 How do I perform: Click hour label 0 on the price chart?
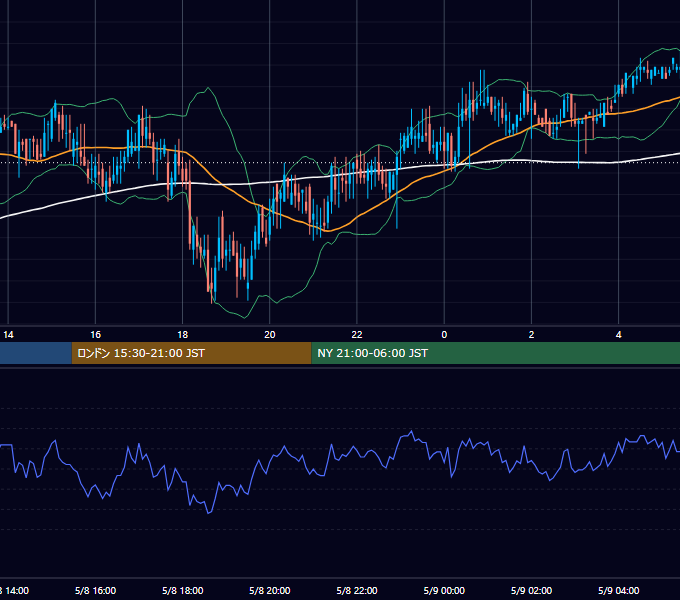(444, 335)
